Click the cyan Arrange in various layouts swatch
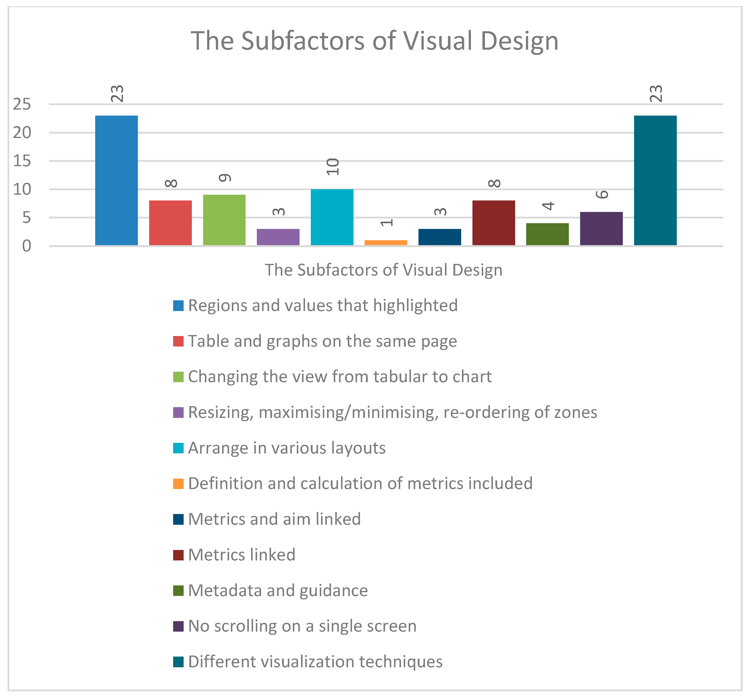Image resolution: width=751 pixels, height=700 pixels. click(x=178, y=448)
